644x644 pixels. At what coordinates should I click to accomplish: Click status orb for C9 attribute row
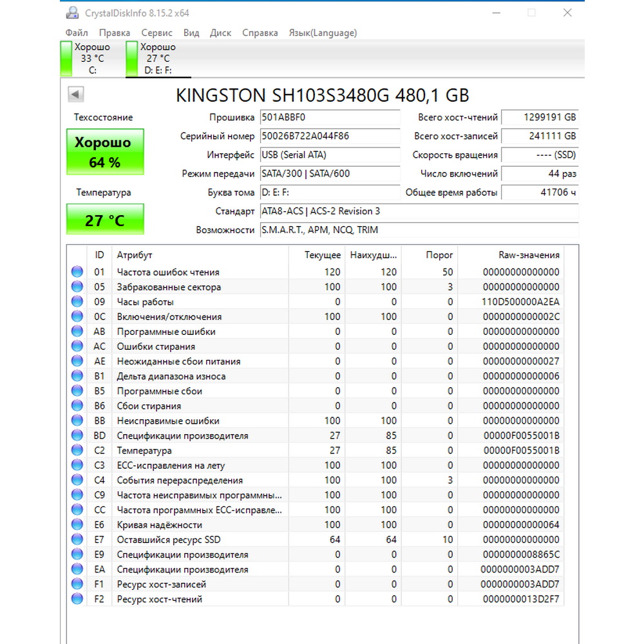(x=77, y=495)
